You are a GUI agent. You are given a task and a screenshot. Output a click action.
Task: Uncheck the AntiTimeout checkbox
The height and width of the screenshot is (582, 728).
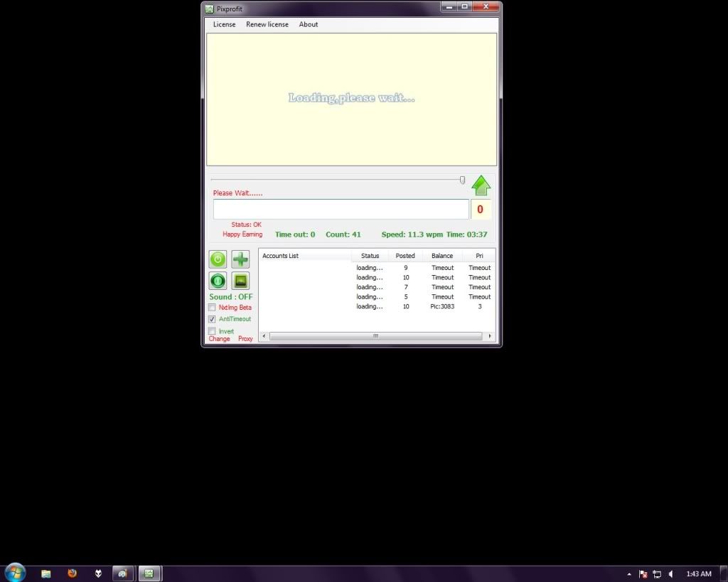pyautogui.click(x=212, y=319)
